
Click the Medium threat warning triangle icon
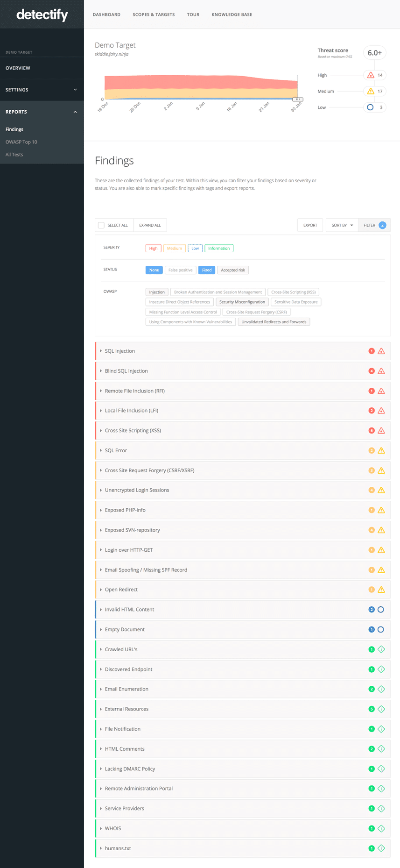[371, 91]
